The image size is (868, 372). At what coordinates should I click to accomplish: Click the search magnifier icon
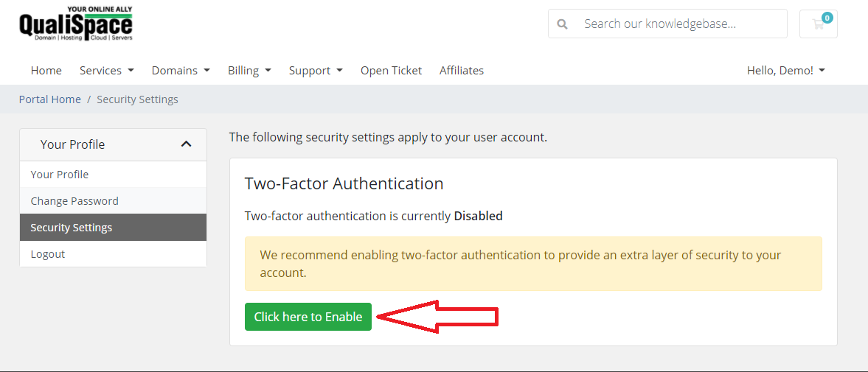coord(563,24)
